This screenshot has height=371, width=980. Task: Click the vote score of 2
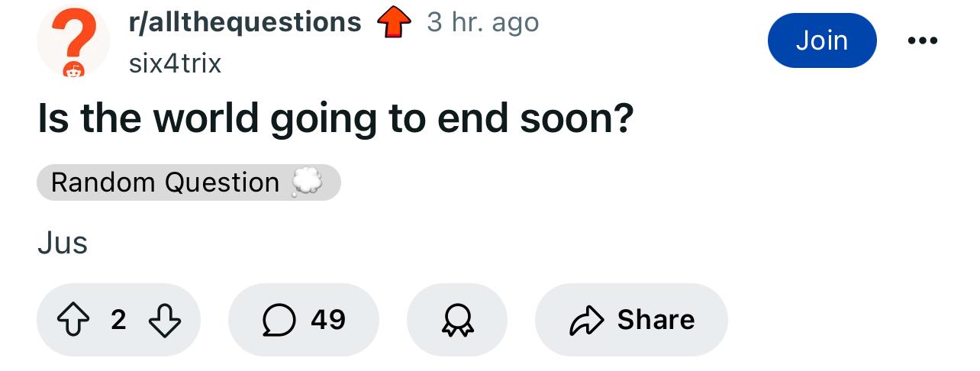pos(118,319)
